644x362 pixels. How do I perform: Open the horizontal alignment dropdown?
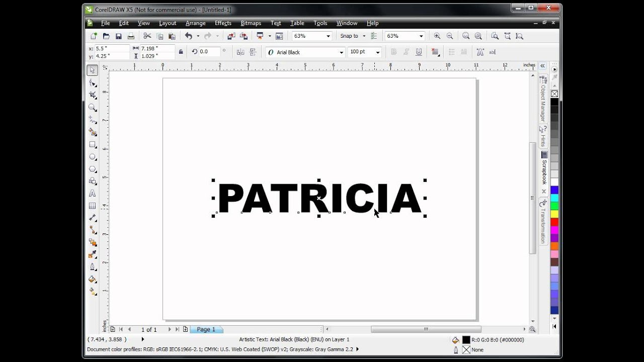[x=435, y=52]
